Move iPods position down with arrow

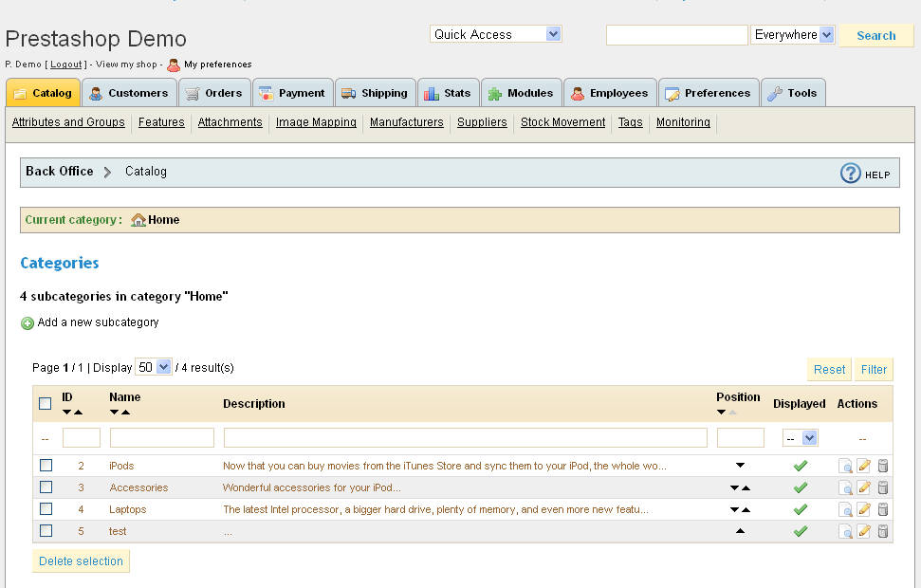pos(740,466)
